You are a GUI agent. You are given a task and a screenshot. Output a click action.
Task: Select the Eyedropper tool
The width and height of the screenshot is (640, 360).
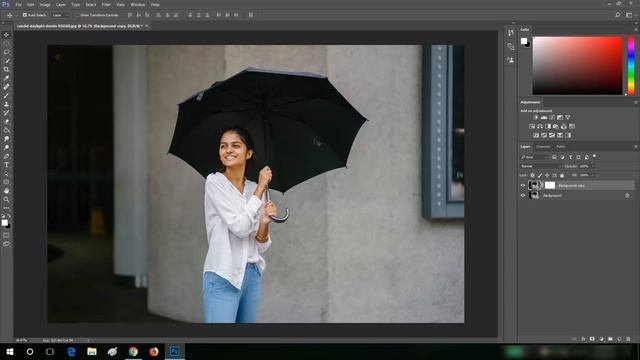[x=6, y=78]
